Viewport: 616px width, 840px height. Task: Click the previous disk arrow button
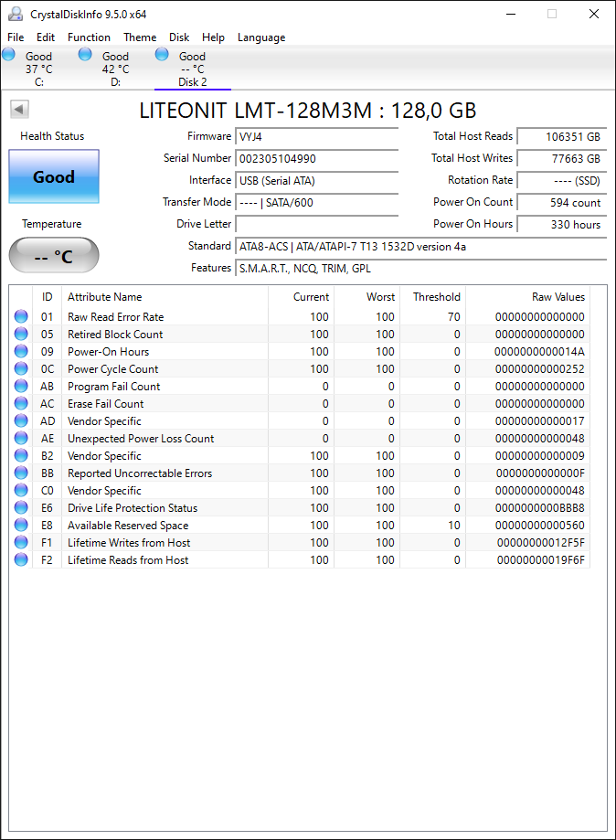19,110
